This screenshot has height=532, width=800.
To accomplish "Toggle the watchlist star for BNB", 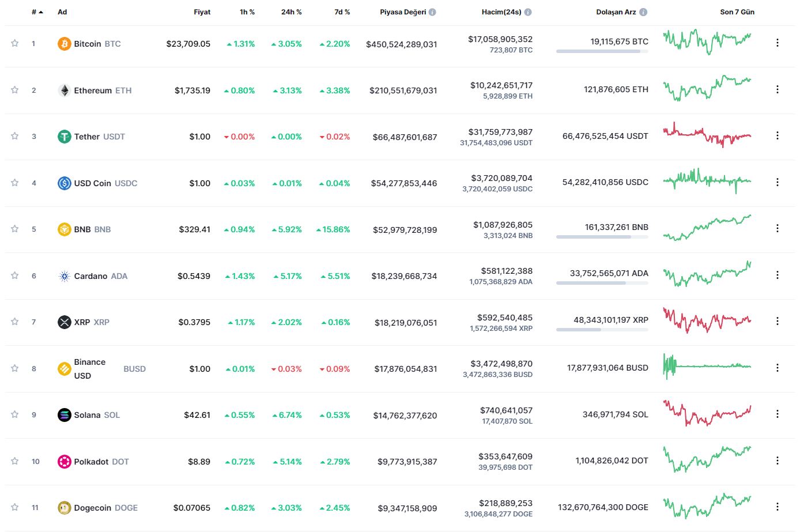I will [x=15, y=229].
